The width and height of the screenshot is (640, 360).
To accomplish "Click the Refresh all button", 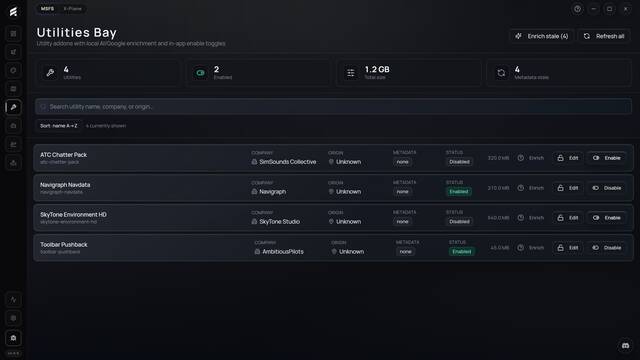I will (x=604, y=36).
